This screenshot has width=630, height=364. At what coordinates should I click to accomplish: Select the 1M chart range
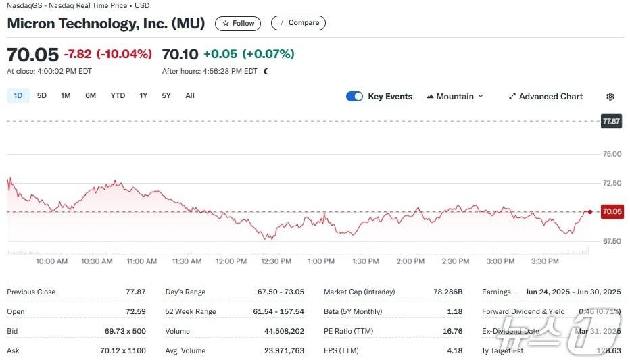pos(66,96)
